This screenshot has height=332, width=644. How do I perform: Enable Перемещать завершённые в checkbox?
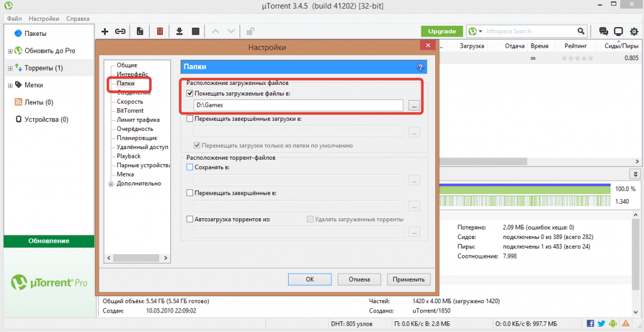pyautogui.click(x=190, y=192)
